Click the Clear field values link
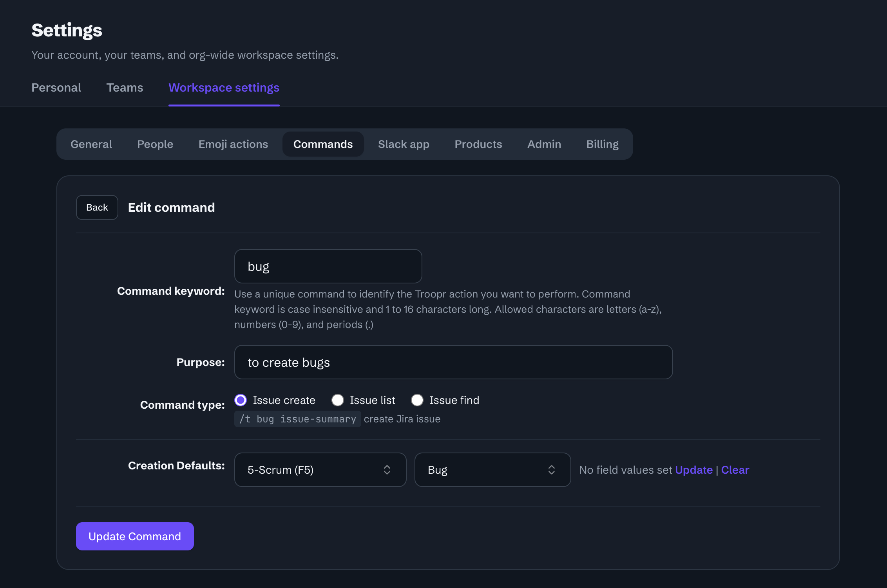Image resolution: width=887 pixels, height=588 pixels. 735,470
